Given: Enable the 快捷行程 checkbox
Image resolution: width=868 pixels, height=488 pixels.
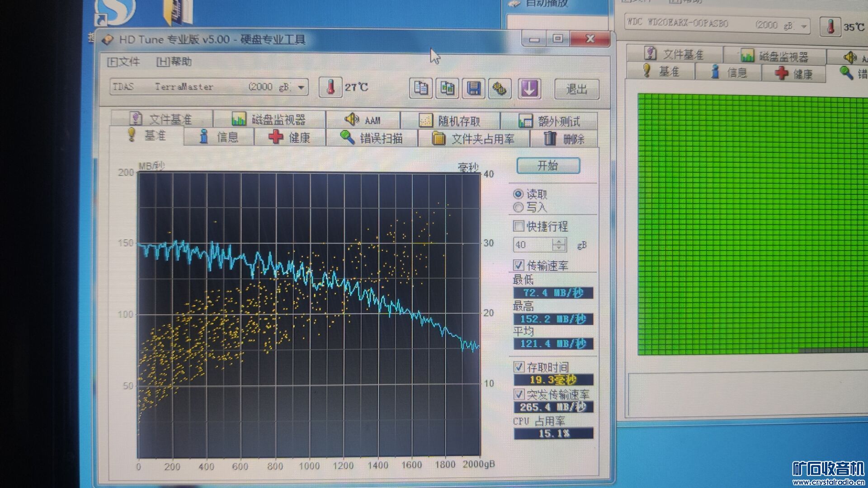Looking at the screenshot, I should (519, 226).
